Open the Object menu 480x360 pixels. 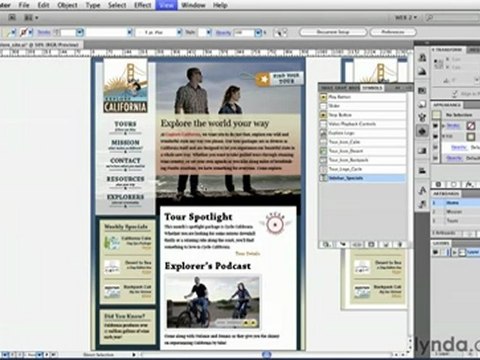67,5
